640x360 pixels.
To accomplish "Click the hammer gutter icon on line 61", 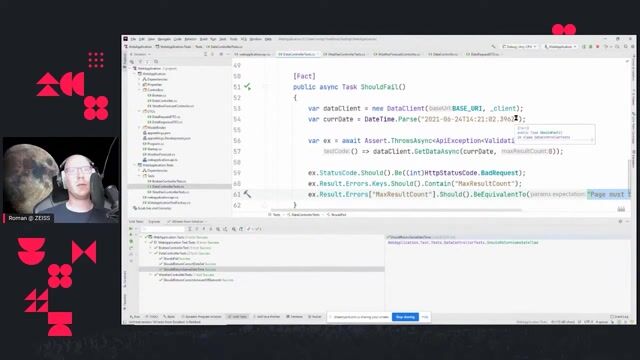I will [247, 194].
